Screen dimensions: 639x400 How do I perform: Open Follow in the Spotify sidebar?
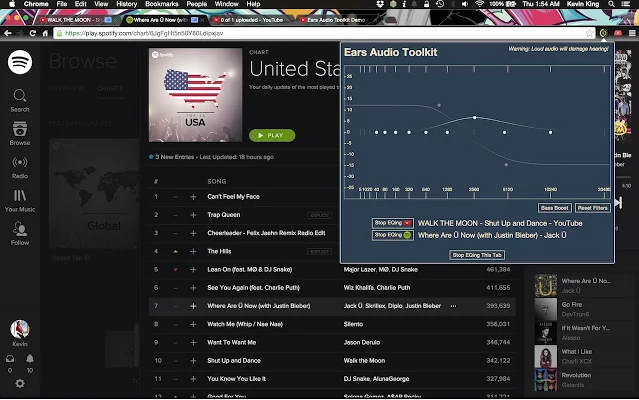(20, 233)
